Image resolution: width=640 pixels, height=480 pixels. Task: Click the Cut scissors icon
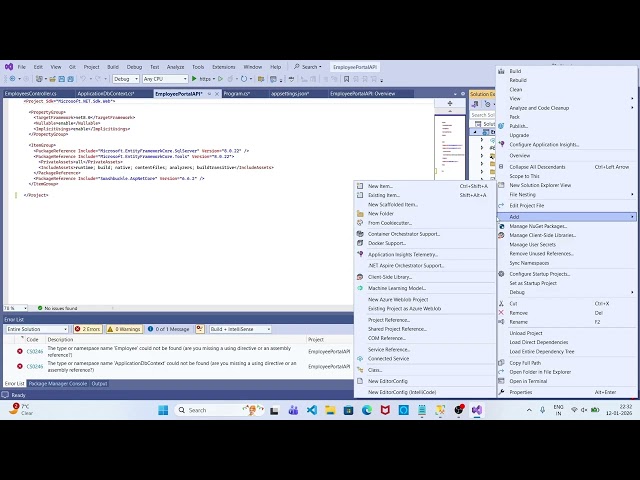tap(501, 303)
